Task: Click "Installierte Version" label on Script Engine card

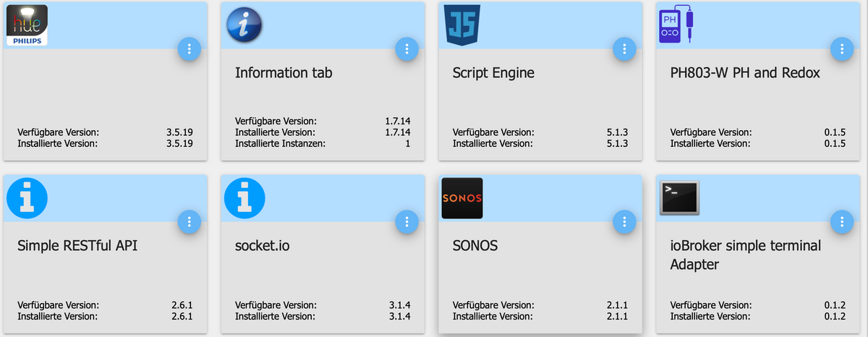Action: 493,143
